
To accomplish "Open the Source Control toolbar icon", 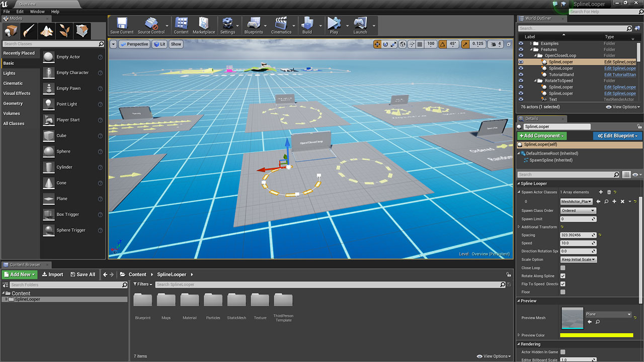I will pos(150,25).
